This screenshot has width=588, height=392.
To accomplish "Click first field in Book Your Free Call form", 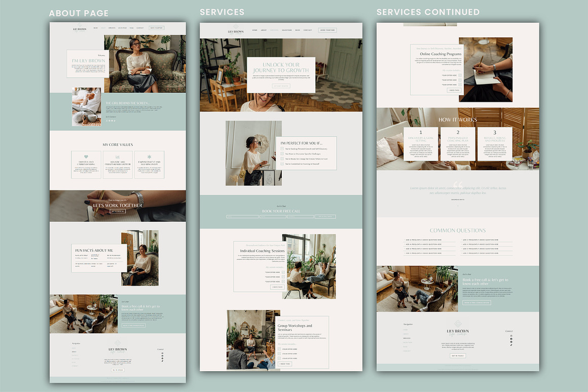I will 242,217.
